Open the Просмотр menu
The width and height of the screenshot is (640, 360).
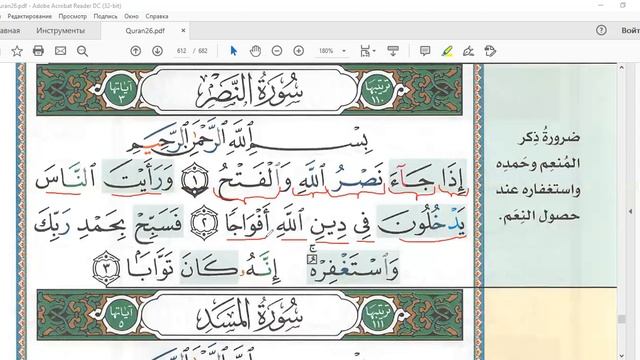pos(73,16)
